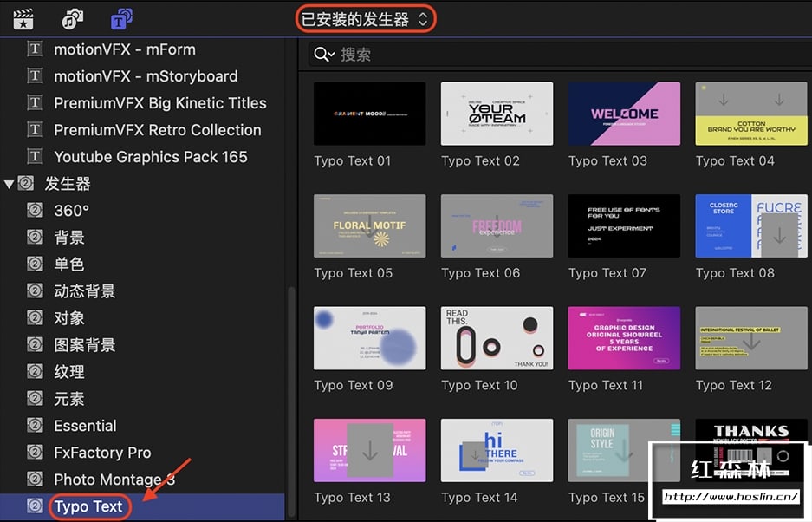
Task: Click generator icon beside Typo Text
Action: click(x=35, y=506)
